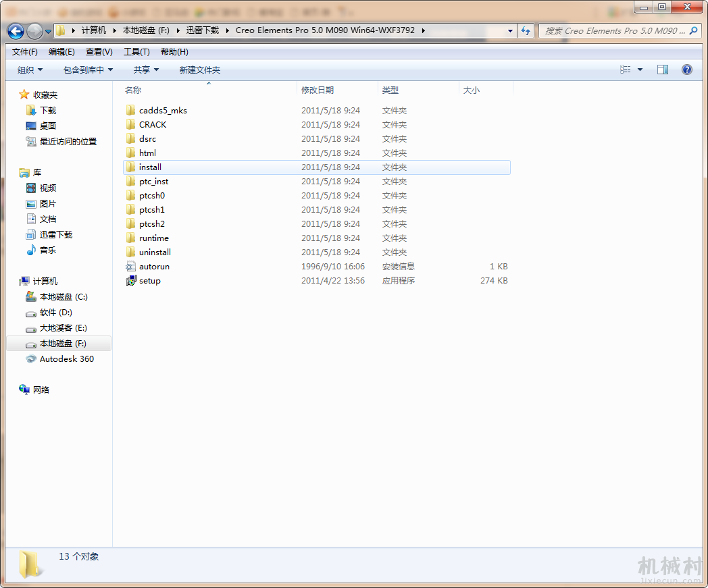Sort by the 名称 column header
The width and height of the screenshot is (708, 588).
click(209, 90)
